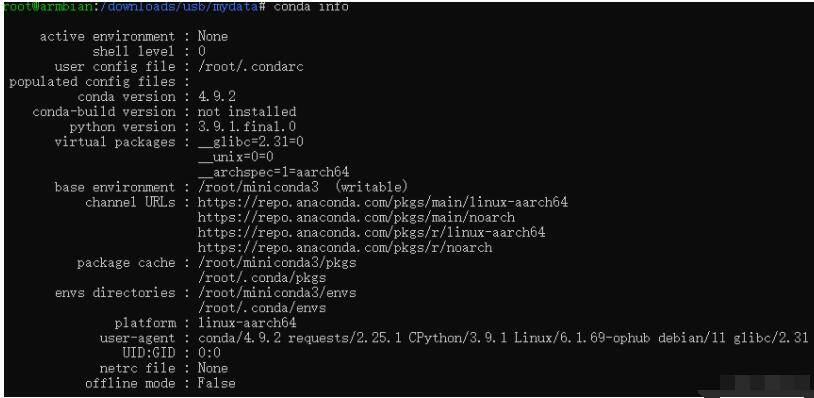Open the pkgs/main/linux-aarch64 channel URL
Viewport: 814px width, 398px height.
point(383,202)
